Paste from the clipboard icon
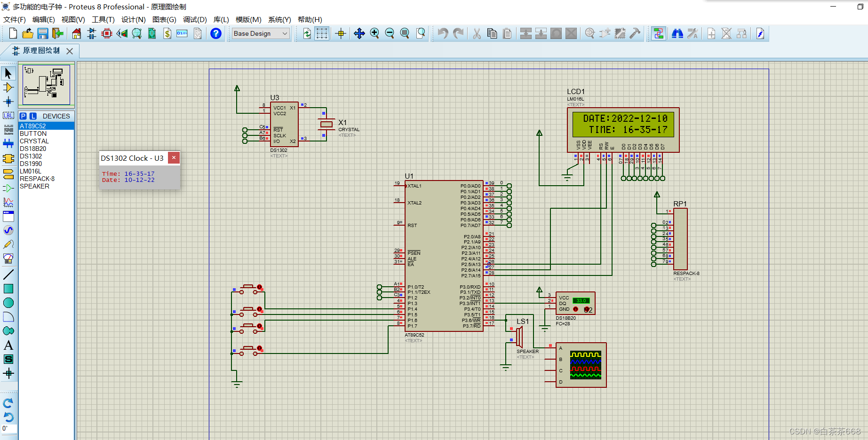868x440 pixels. pyautogui.click(x=507, y=33)
